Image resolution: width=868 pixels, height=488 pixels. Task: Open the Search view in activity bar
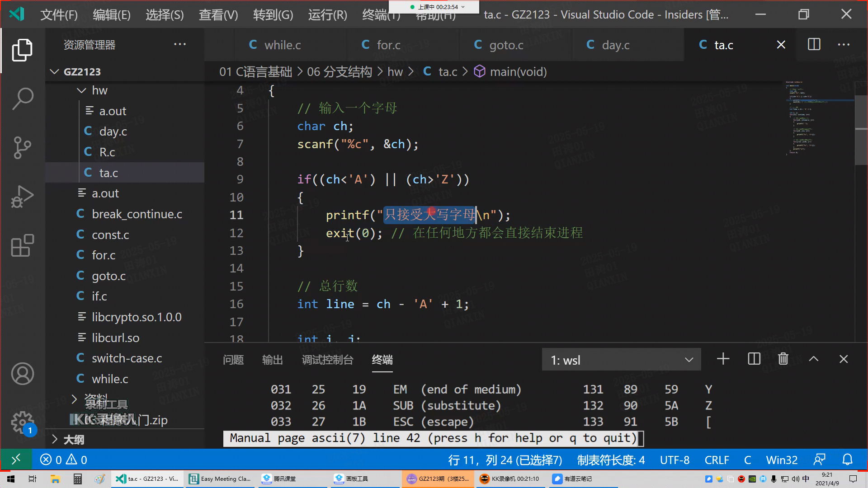coord(22,99)
